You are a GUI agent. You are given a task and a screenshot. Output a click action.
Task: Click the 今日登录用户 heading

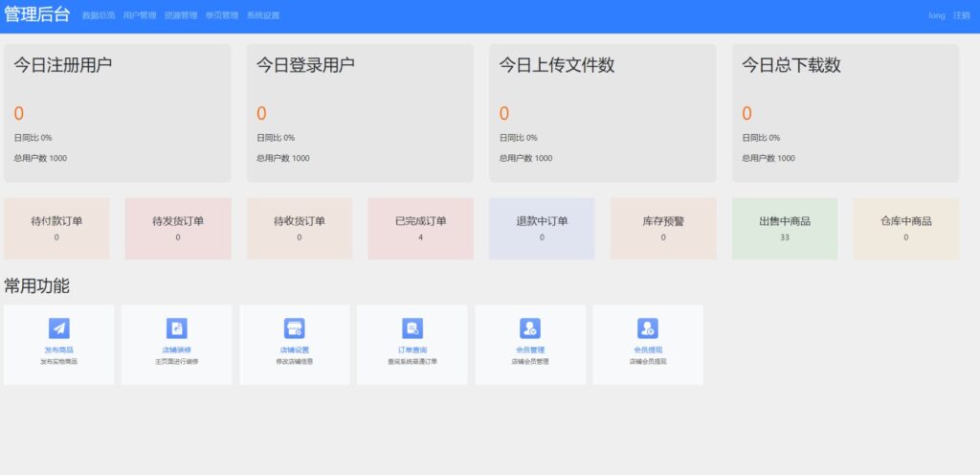(x=305, y=65)
